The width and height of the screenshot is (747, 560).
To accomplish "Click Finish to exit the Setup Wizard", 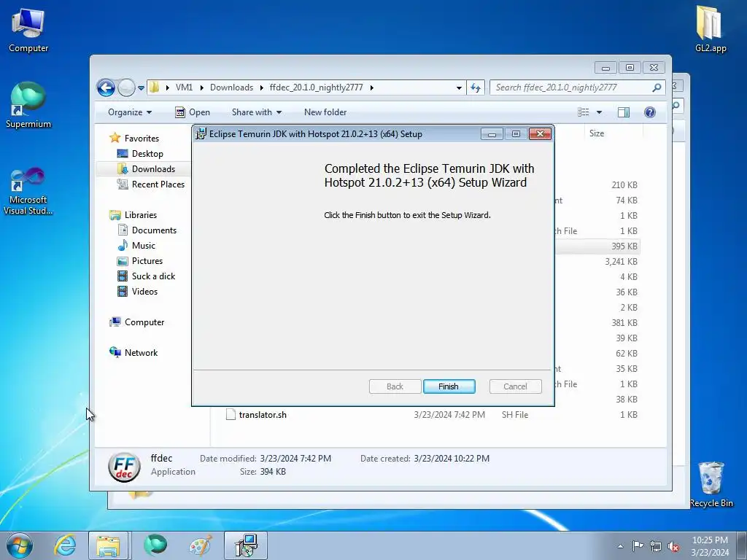I will click(449, 386).
